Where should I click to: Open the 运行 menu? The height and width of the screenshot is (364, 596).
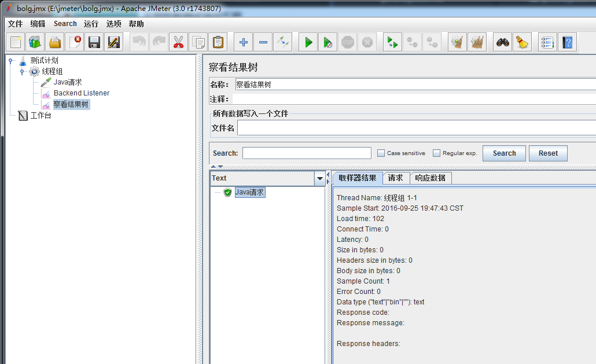click(x=91, y=24)
